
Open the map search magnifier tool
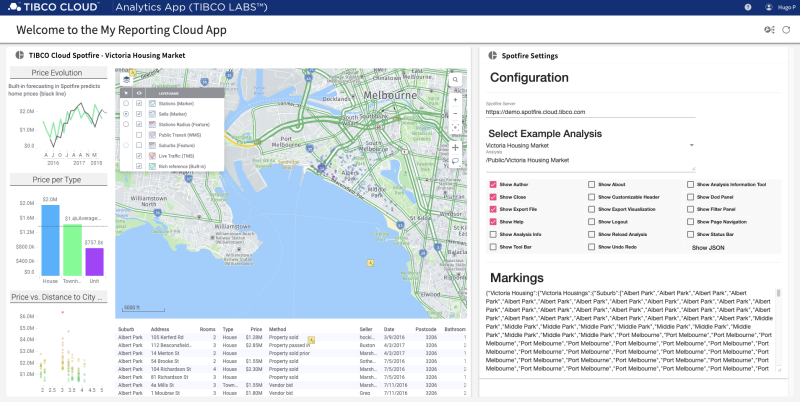(455, 80)
